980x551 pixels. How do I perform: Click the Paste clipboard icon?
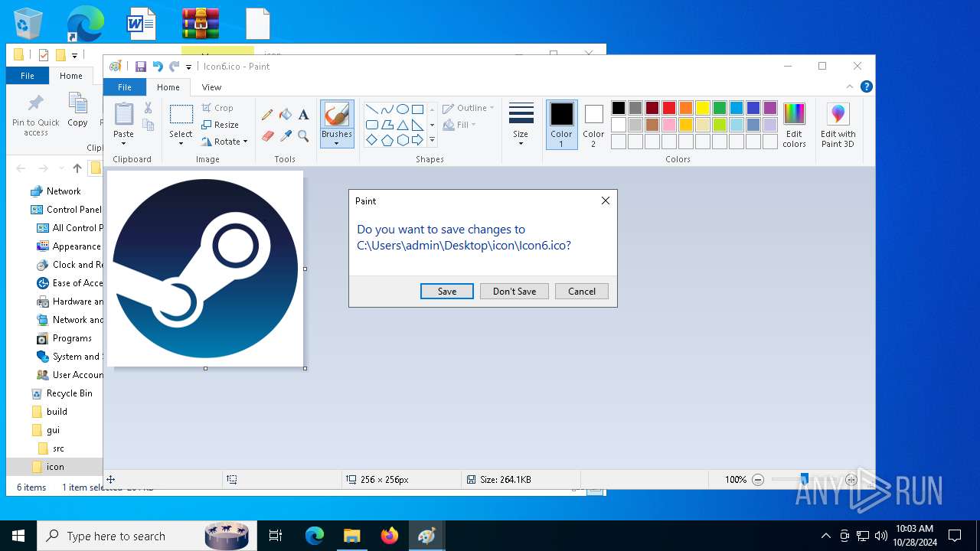(x=123, y=114)
